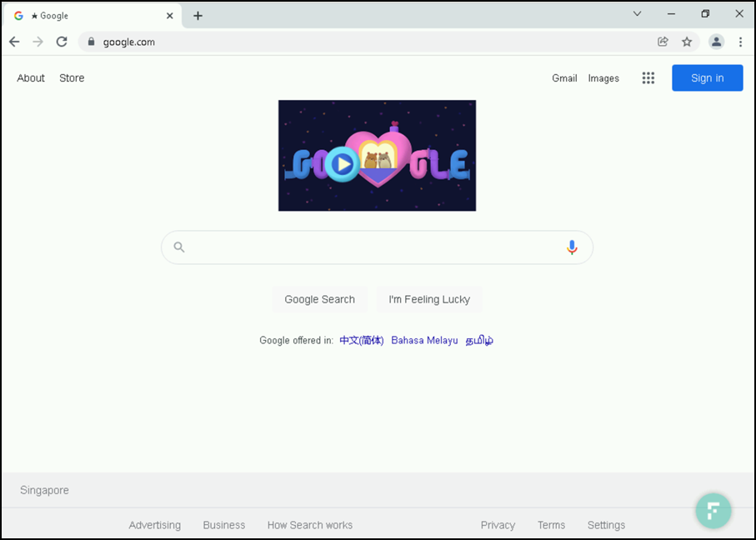Click the Google apps grid icon
The height and width of the screenshot is (540, 756).
tap(648, 78)
